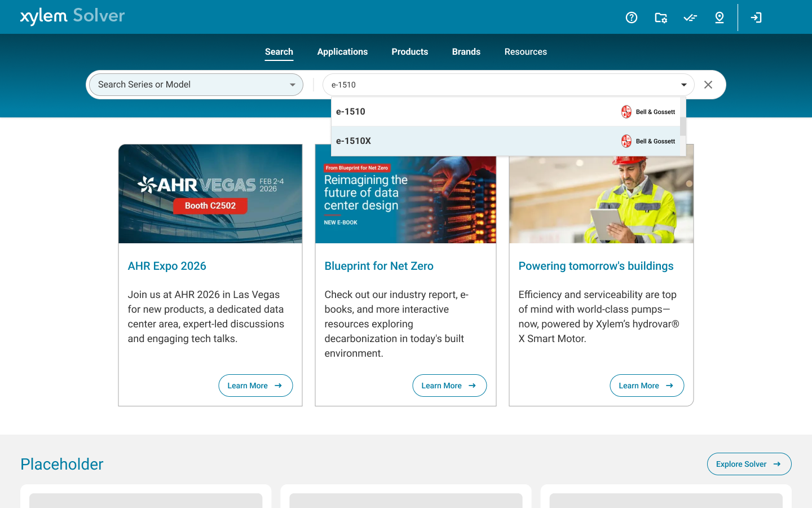Sign in using the login arrow icon
Screen dimensions: 812x508
[x=756, y=17]
